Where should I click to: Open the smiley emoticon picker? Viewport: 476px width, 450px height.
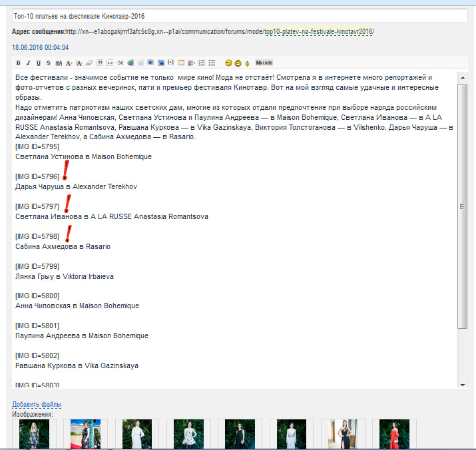tap(228, 63)
